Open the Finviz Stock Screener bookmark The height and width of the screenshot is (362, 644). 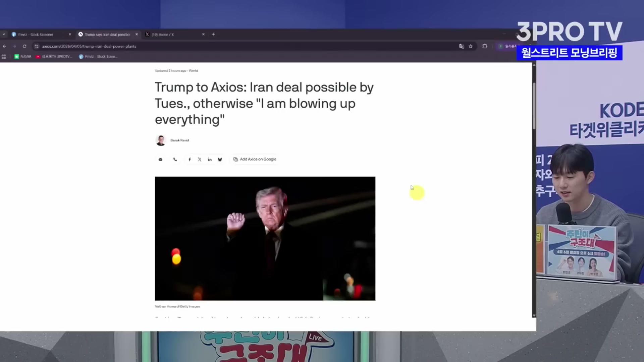tap(98, 57)
